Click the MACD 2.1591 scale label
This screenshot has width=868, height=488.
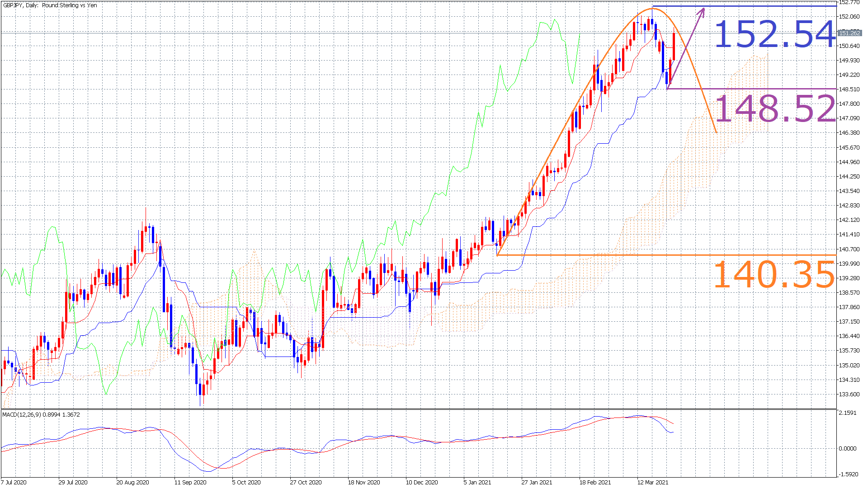[848, 413]
